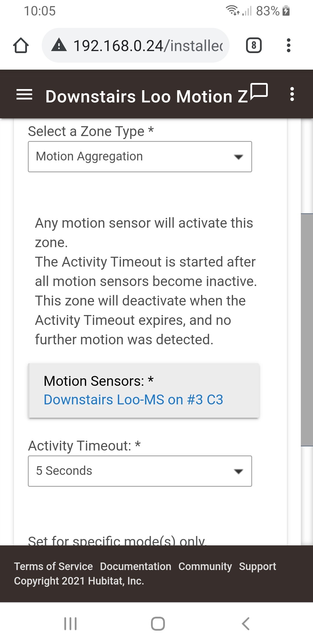313x644 pixels.
Task: Open the browser tab switcher showing 8
Action: tap(254, 46)
